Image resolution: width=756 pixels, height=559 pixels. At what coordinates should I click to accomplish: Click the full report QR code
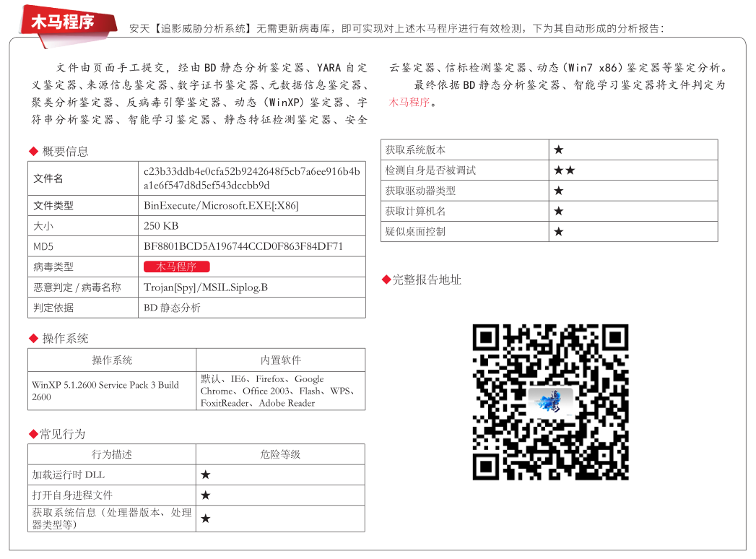[x=551, y=402]
